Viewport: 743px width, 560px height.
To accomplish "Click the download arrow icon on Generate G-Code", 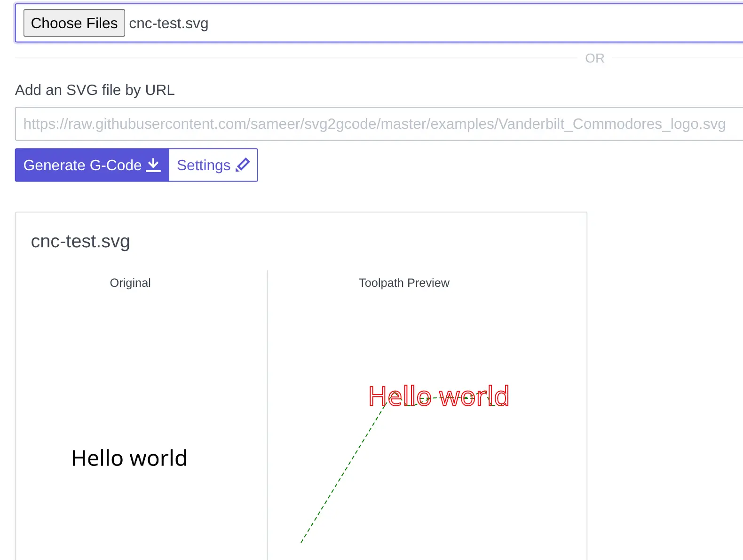I will coord(153,165).
